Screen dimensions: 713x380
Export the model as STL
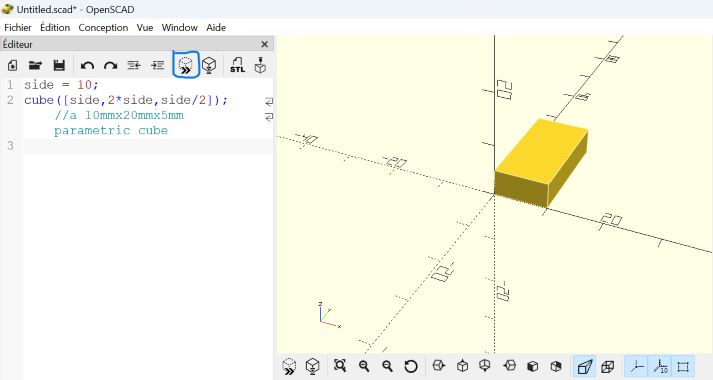coord(237,65)
